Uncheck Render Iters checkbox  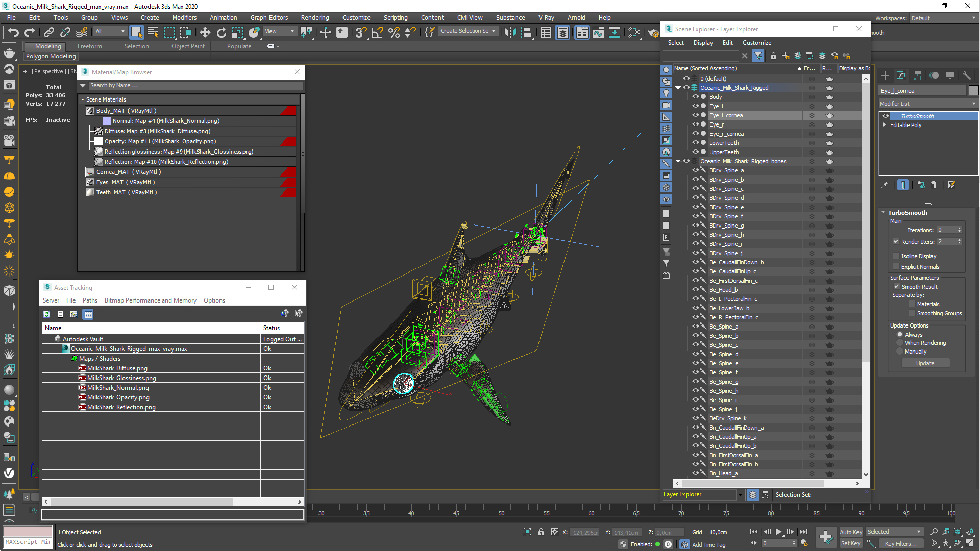(896, 242)
